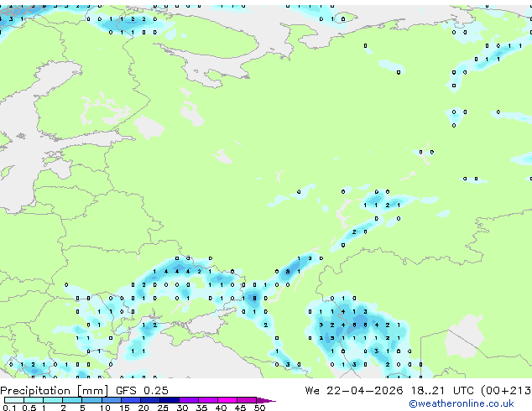The height and width of the screenshot is (411, 532).
Task: Click the '45' legend scale label
Action: coord(240,408)
